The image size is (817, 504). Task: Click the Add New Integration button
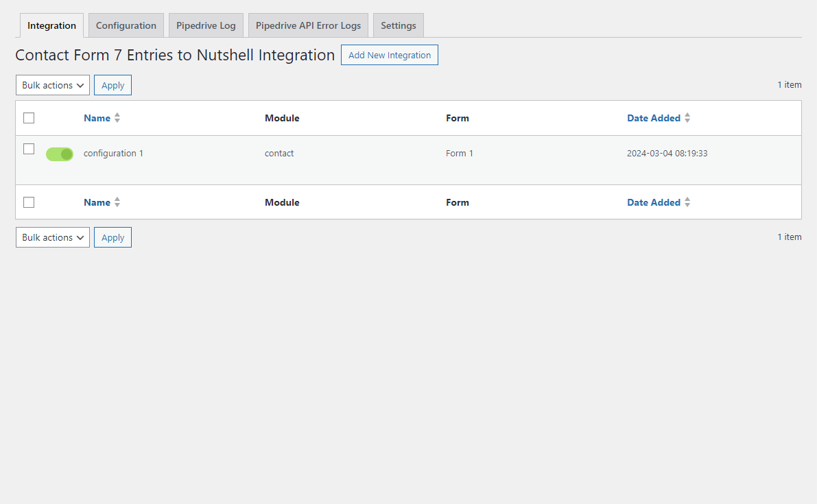click(390, 55)
